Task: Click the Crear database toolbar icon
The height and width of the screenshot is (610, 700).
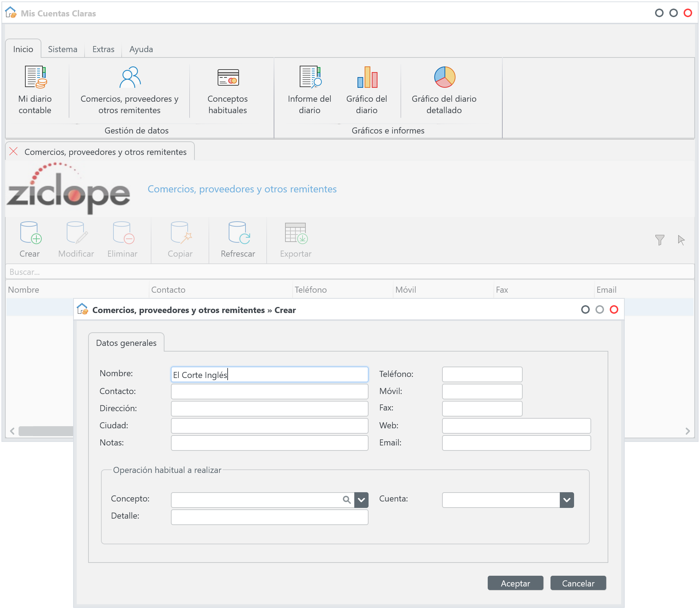Action: (x=30, y=233)
